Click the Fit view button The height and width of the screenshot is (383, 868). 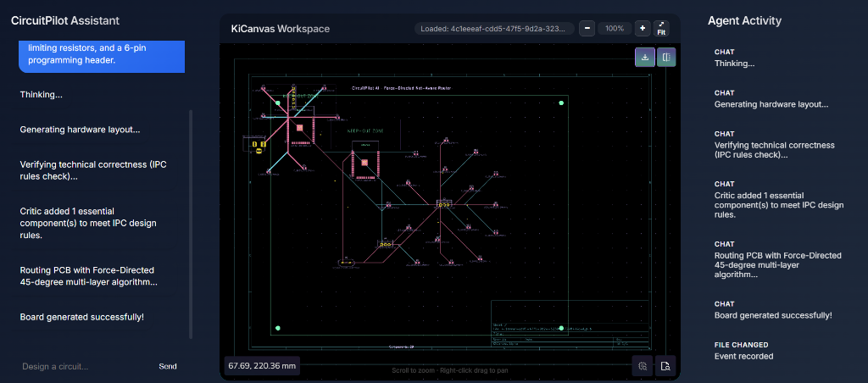661,28
